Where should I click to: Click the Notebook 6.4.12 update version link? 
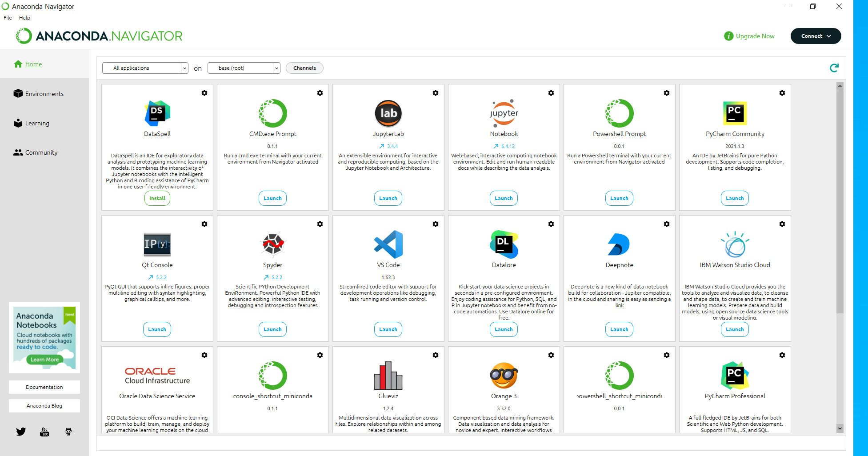(504, 146)
